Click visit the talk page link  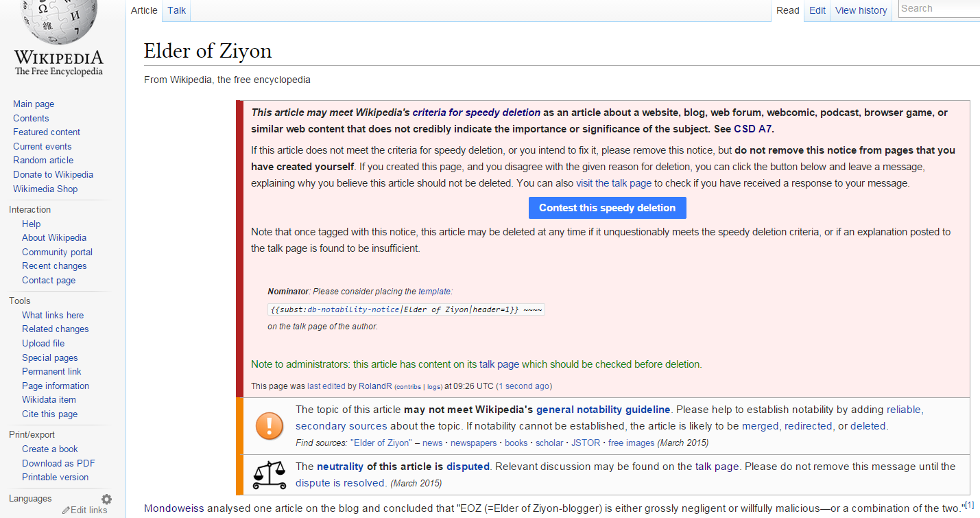[614, 183]
